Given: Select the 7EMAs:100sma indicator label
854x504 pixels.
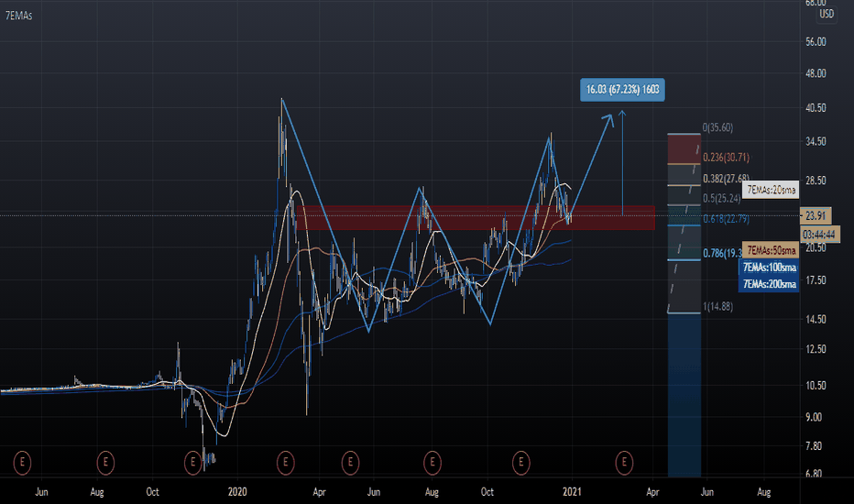Looking at the screenshot, I should 769,267.
